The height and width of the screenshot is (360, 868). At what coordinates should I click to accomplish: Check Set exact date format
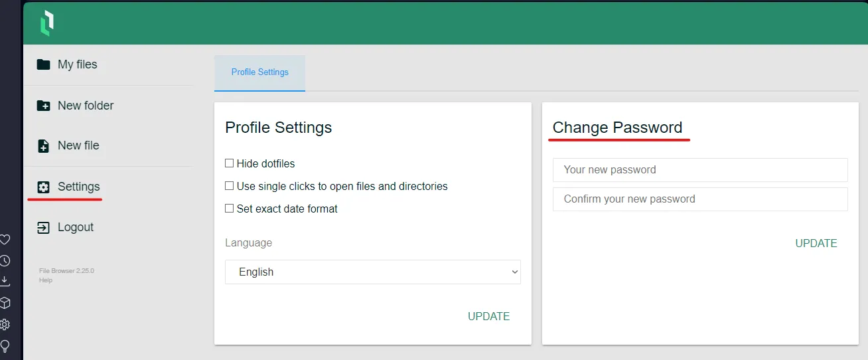(x=229, y=209)
